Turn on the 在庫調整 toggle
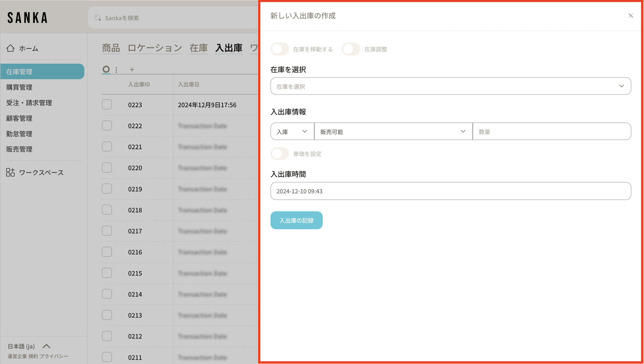Image resolution: width=644 pixels, height=364 pixels. (x=350, y=49)
